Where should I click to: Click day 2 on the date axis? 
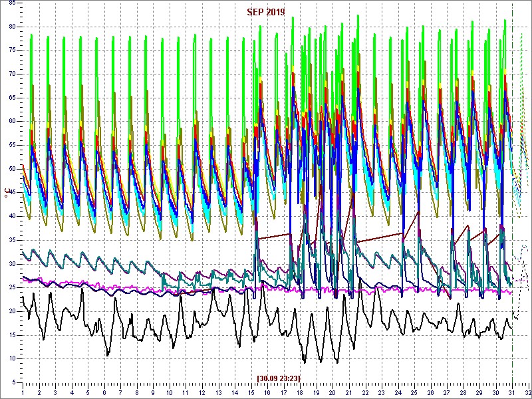coord(39,393)
